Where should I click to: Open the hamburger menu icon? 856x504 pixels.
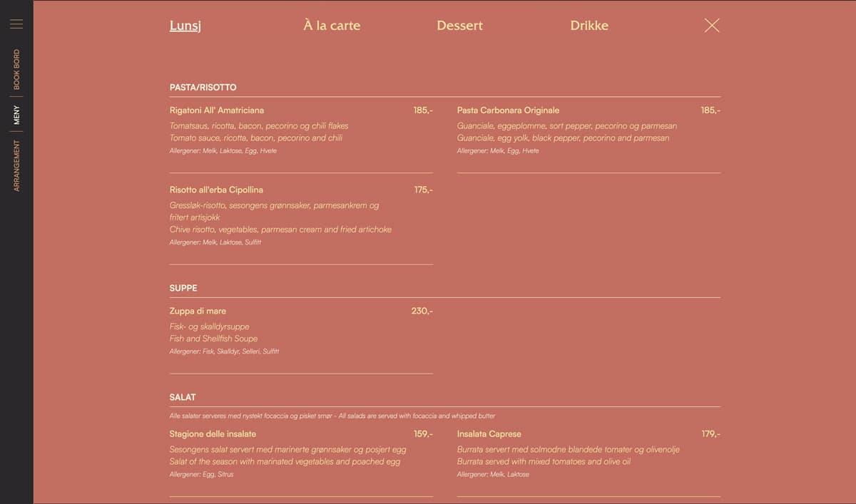pos(16,24)
